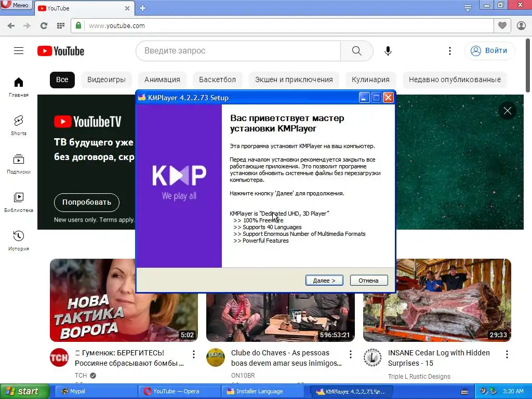Click the YouTube search magnifier button
This screenshot has width=532, height=399.
pos(356,51)
